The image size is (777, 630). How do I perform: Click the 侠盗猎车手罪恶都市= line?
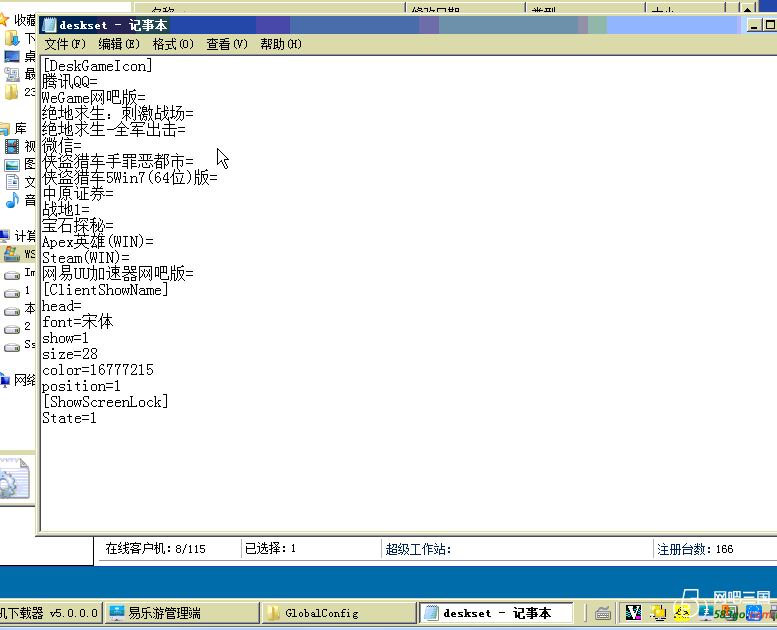pyautogui.click(x=117, y=162)
